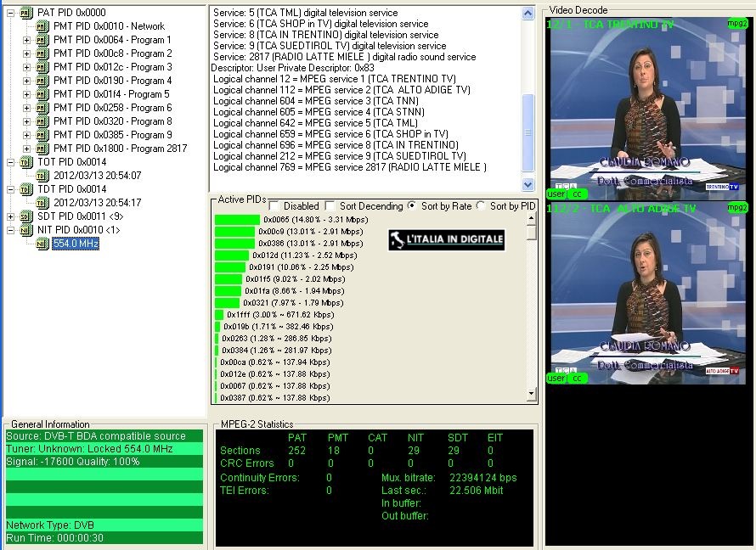This screenshot has height=550, width=756.
Task: Expand the PMT PID 0x00c8 Program 2 node
Action: point(26,53)
